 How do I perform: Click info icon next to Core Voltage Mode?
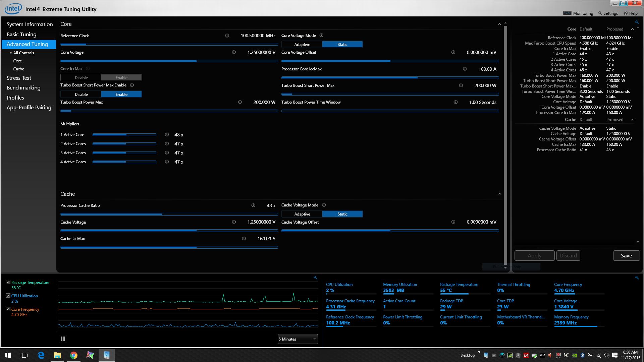tap(321, 35)
